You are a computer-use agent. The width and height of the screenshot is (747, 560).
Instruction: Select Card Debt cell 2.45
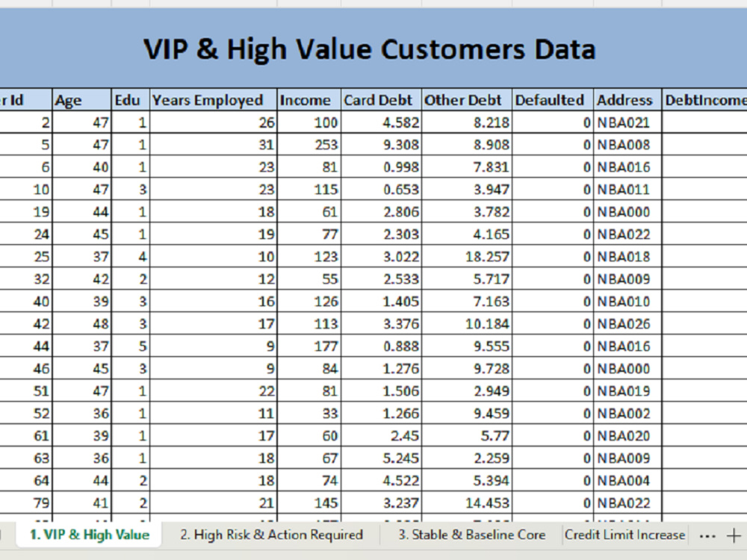(x=381, y=436)
